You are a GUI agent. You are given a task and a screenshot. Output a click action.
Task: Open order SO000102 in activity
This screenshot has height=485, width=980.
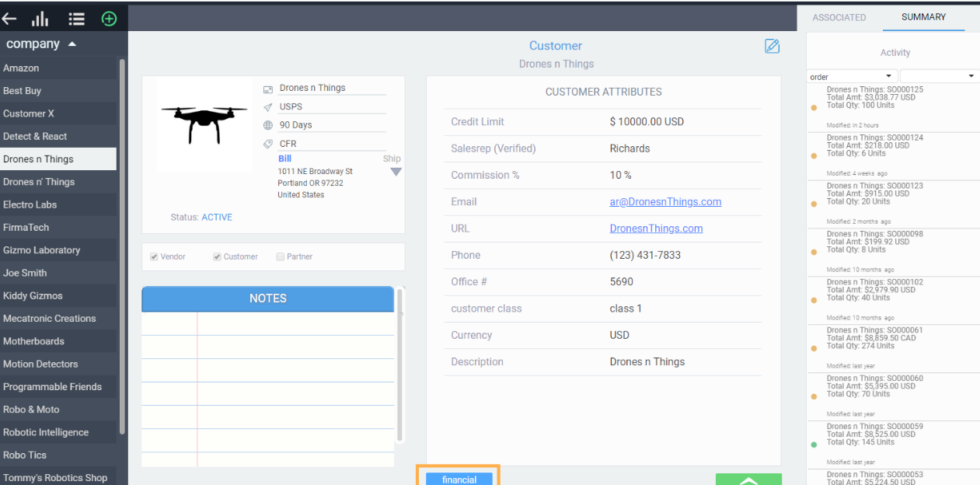[893, 300]
